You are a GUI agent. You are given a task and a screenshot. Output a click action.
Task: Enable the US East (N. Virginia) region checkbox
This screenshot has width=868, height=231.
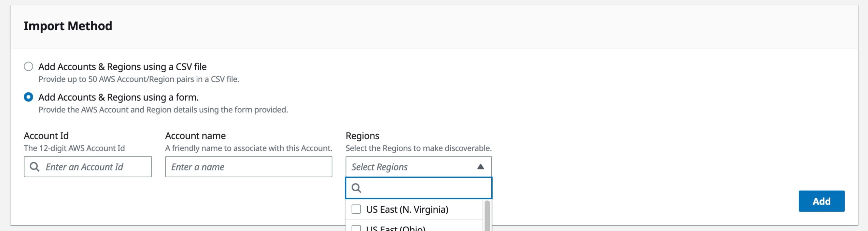point(356,210)
